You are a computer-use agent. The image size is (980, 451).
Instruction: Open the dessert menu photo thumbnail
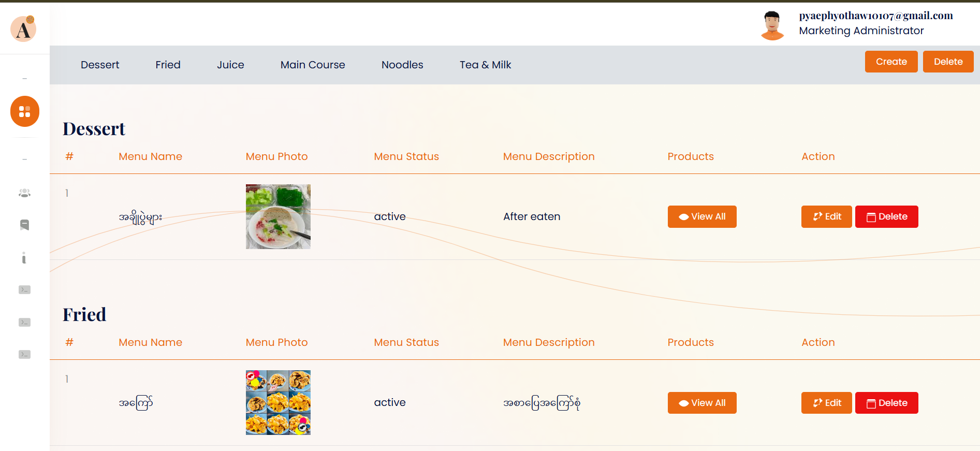(x=278, y=216)
